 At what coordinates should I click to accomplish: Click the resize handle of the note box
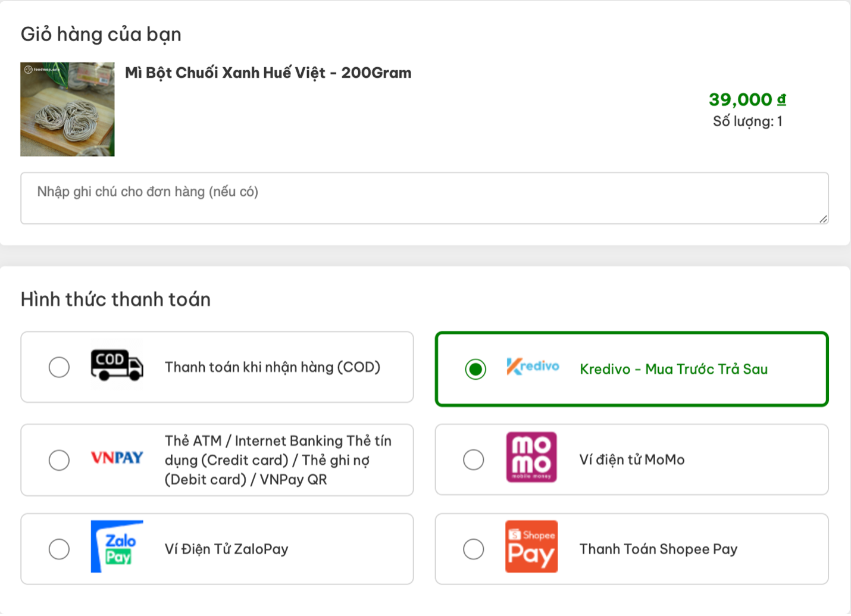click(x=823, y=219)
